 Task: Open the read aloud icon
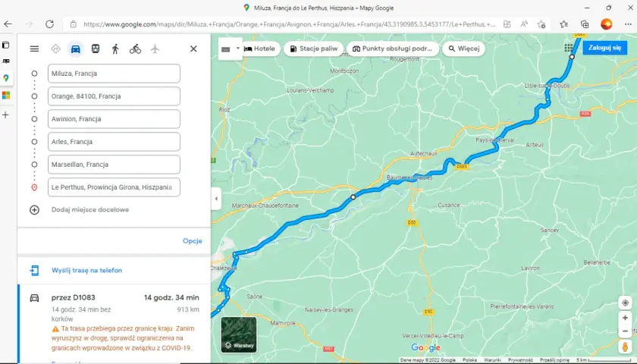524,24
